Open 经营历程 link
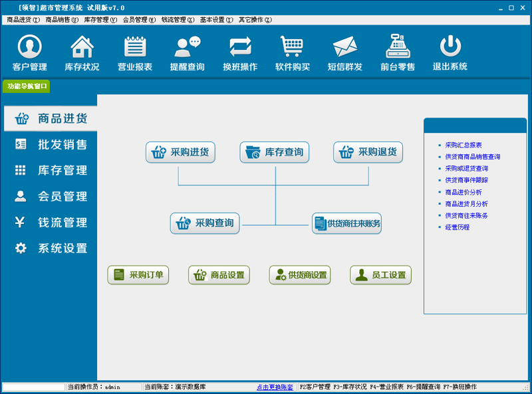 click(x=458, y=227)
